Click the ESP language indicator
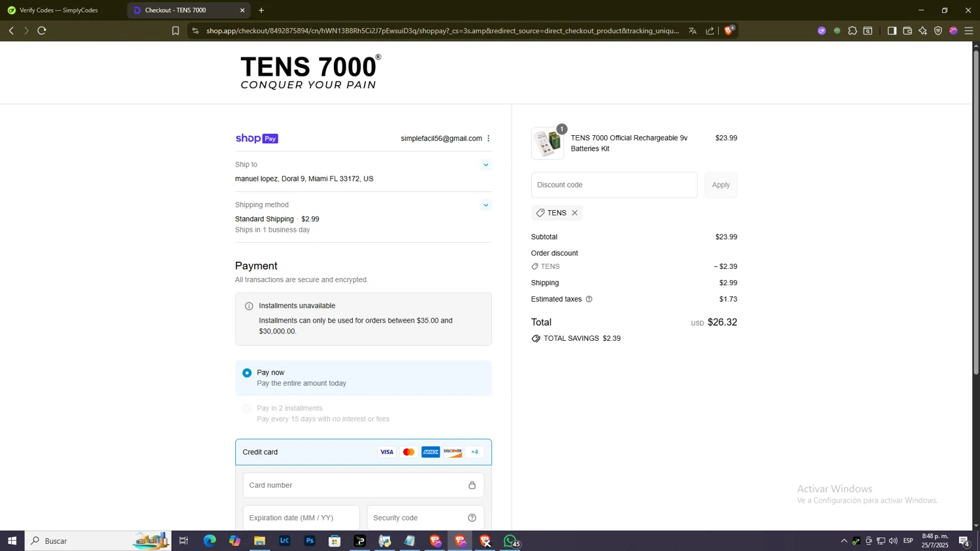980x551 pixels. click(x=908, y=541)
